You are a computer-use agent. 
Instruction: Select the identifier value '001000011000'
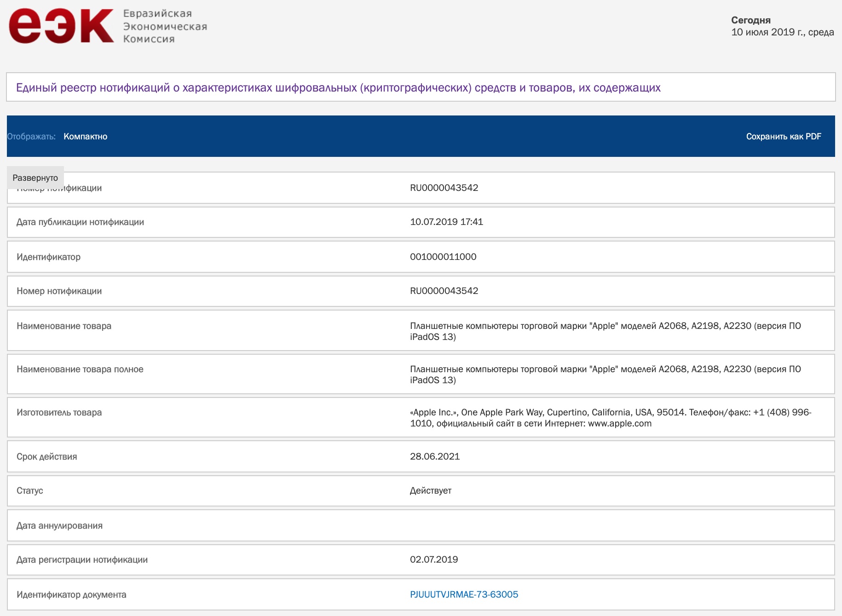click(x=443, y=257)
